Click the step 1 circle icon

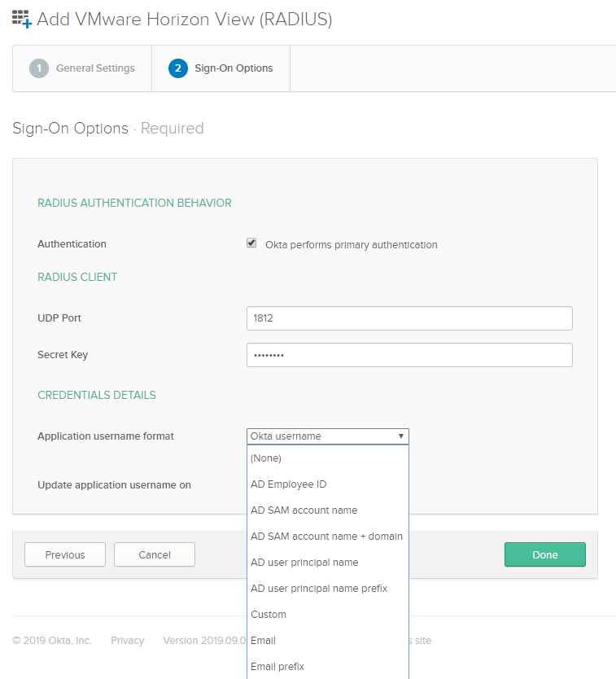(39, 68)
